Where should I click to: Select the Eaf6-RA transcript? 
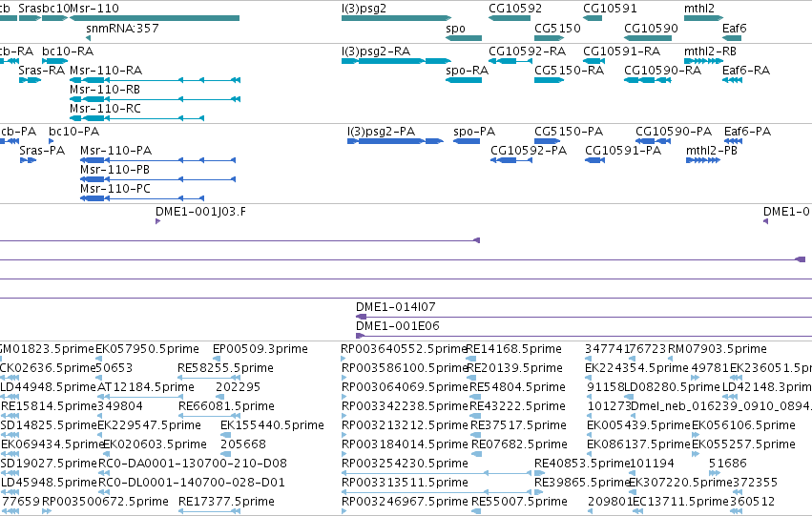(x=732, y=80)
